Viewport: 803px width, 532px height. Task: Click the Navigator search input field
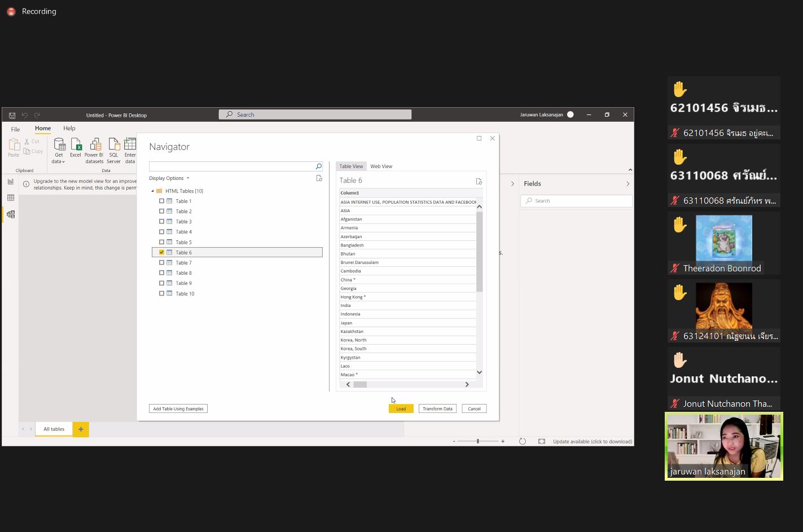point(232,166)
